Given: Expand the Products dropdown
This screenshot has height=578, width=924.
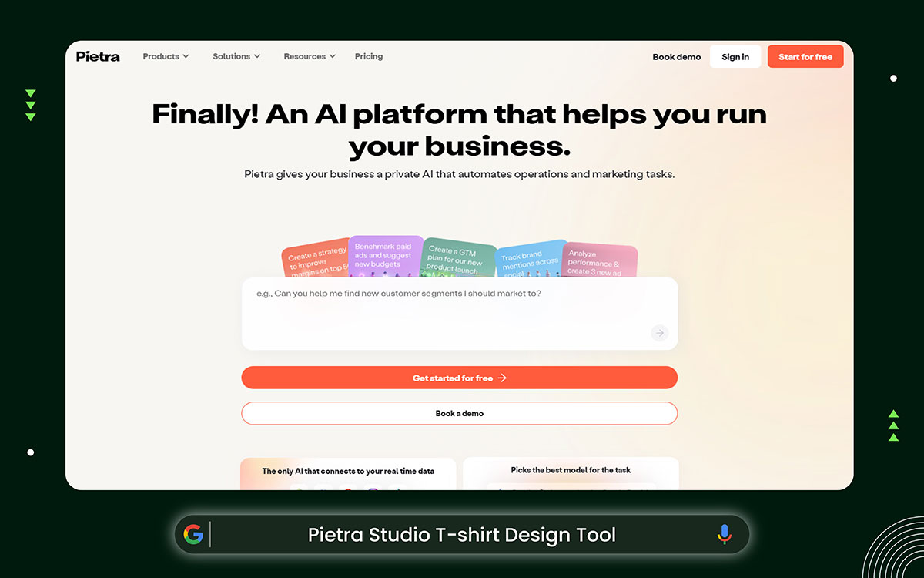Looking at the screenshot, I should [165, 56].
